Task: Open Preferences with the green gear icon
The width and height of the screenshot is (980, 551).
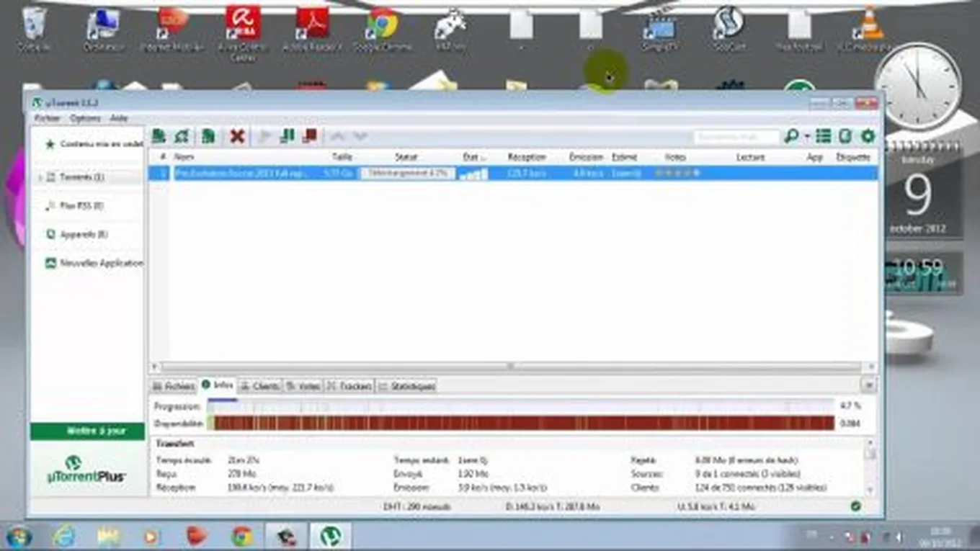Action: tap(868, 135)
